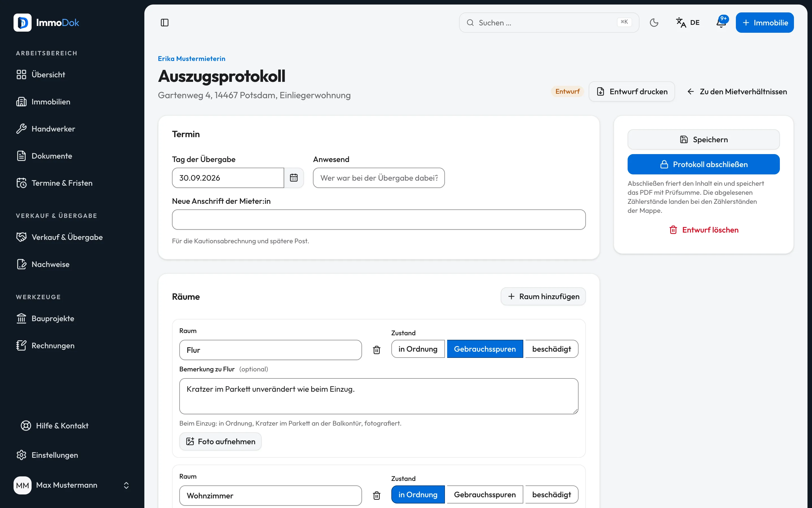The height and width of the screenshot is (508, 812).
Task: Open the language selector DE
Action: pos(687,23)
